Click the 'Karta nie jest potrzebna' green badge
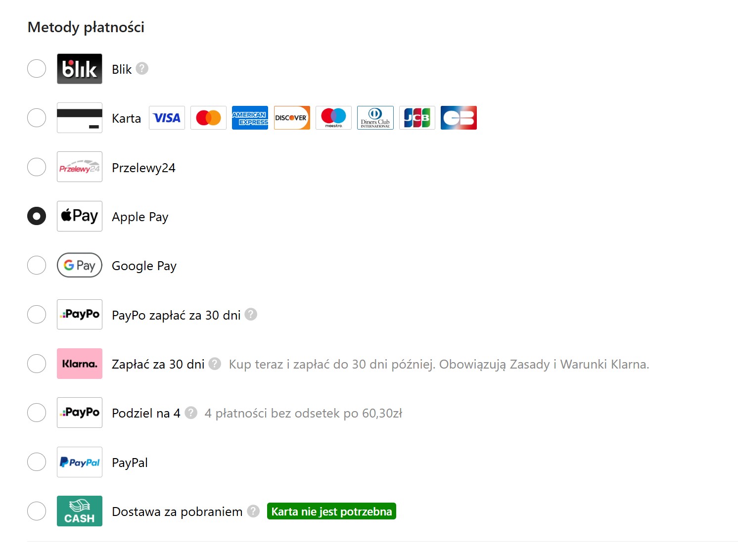Screen dimensions: 738x560 tap(331, 511)
